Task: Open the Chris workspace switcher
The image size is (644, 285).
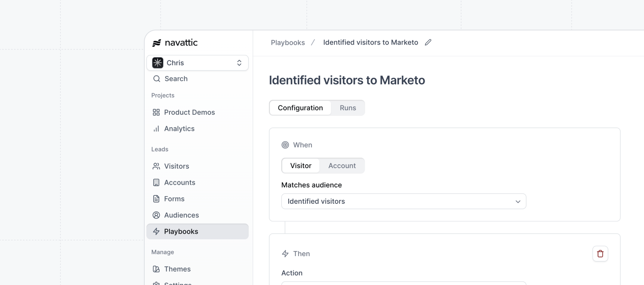Action: pyautogui.click(x=197, y=63)
